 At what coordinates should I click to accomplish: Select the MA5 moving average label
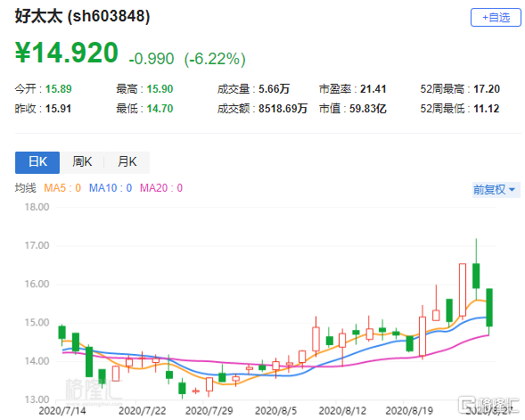point(62,188)
